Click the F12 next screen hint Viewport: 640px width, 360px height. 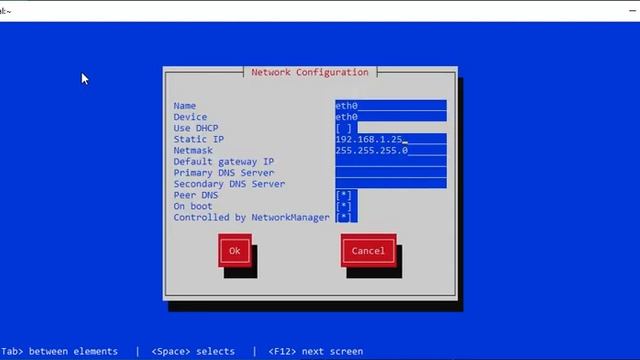316,351
